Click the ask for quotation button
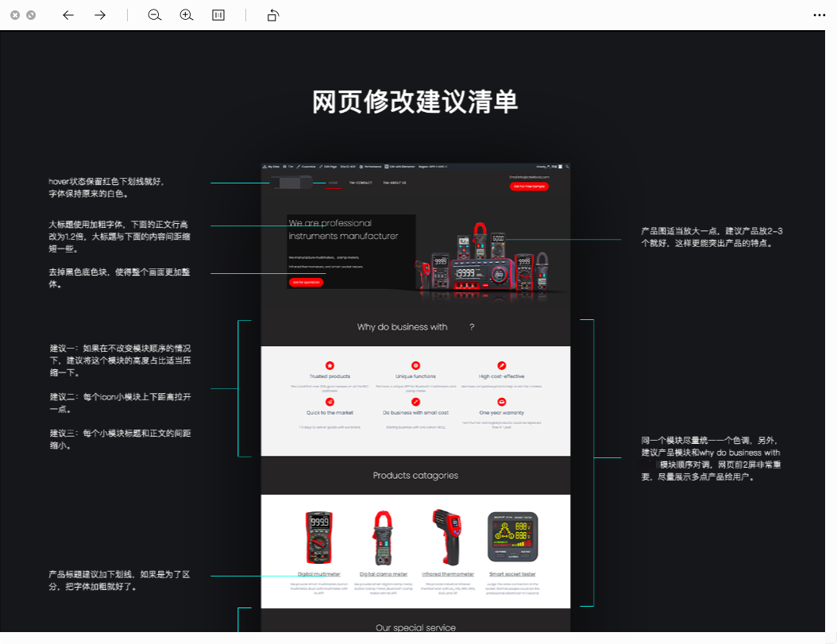Screen dimensions: 837x644 tap(307, 282)
